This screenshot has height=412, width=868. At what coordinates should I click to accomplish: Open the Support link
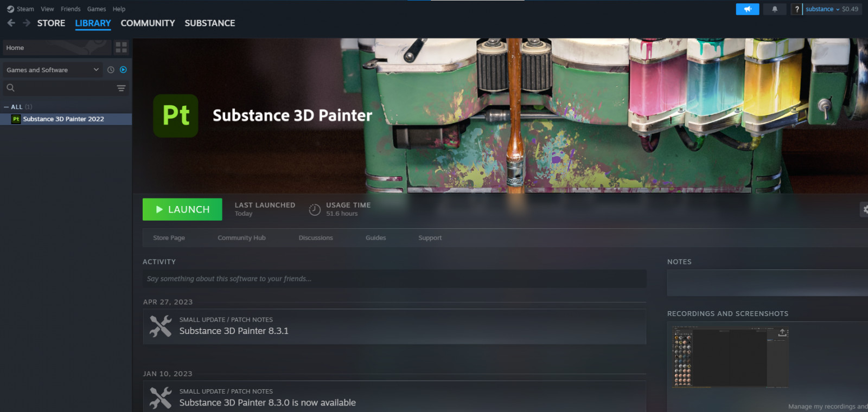(430, 238)
